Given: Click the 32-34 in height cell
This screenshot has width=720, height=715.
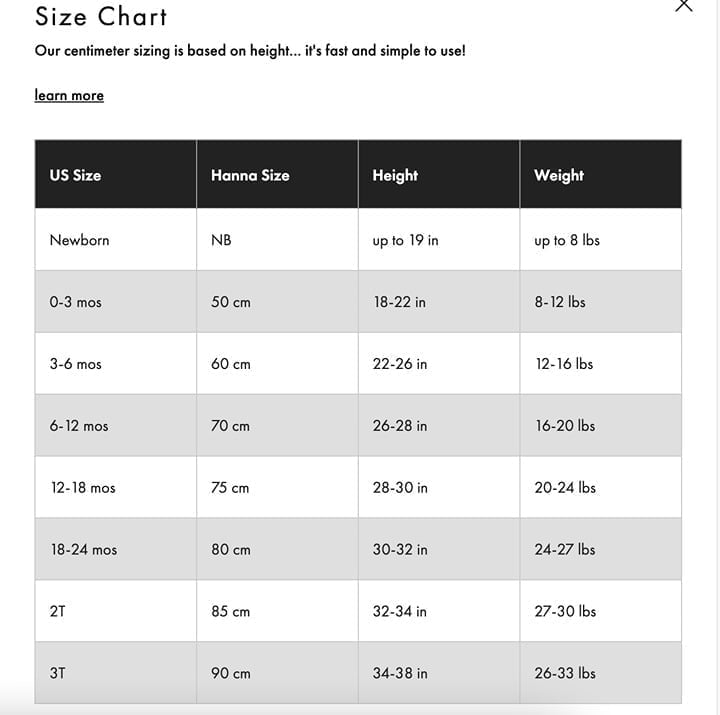Looking at the screenshot, I should (x=439, y=611).
